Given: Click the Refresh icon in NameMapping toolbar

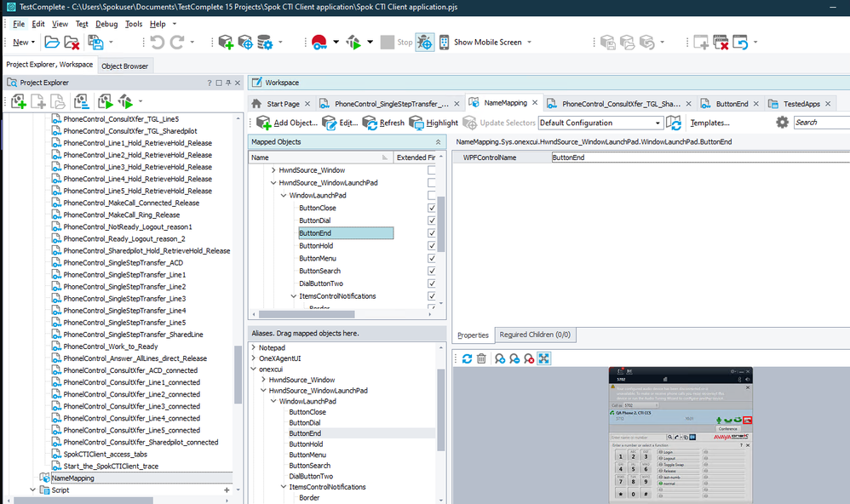Looking at the screenshot, I should [x=370, y=123].
